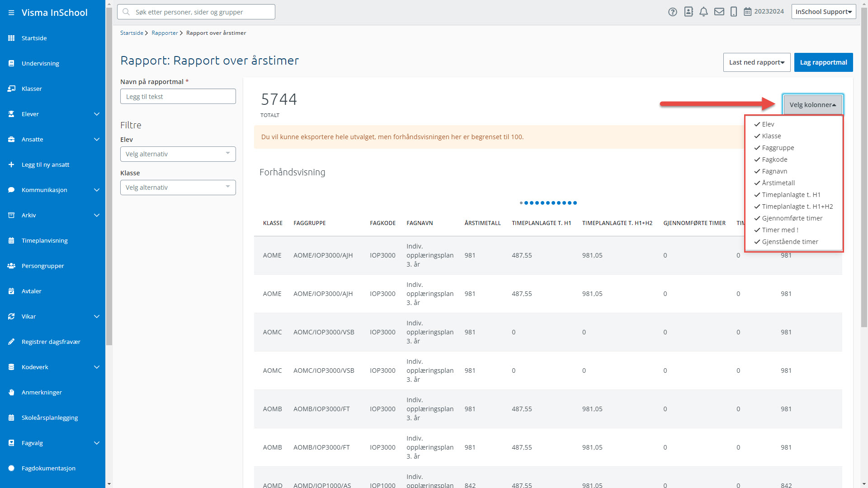868x488 pixels.
Task: Expand the Kommunikasjon sidebar chevron
Action: click(96, 190)
